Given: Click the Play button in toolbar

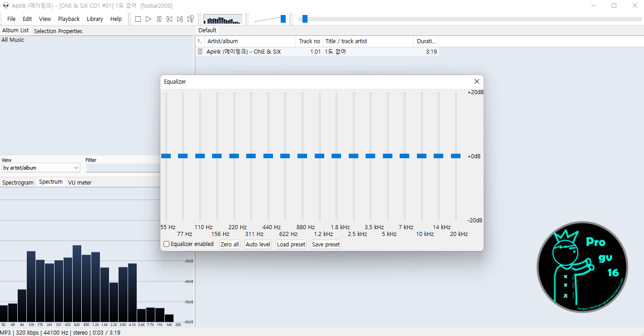Looking at the screenshot, I should (x=149, y=19).
